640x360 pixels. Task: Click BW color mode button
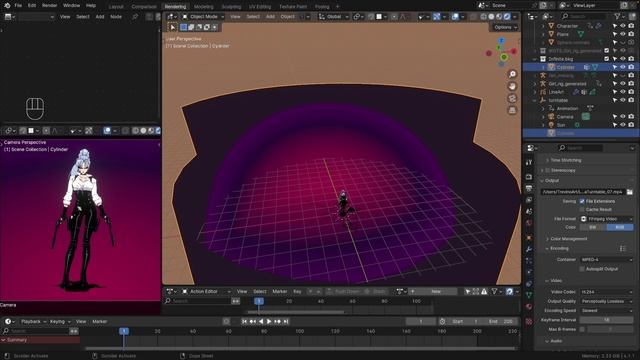[593, 227]
